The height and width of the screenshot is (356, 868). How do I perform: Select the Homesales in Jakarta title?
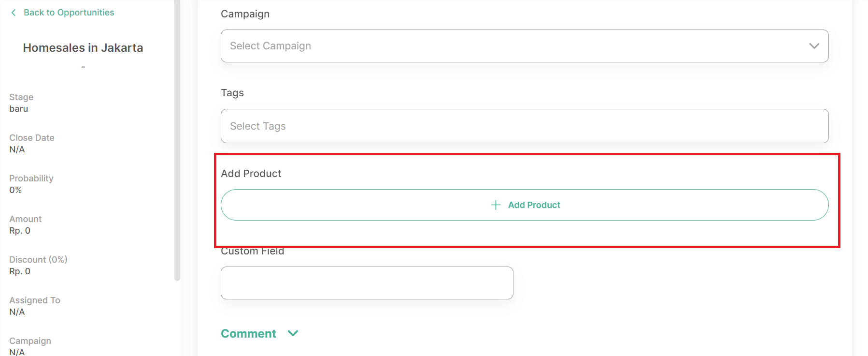coord(83,48)
